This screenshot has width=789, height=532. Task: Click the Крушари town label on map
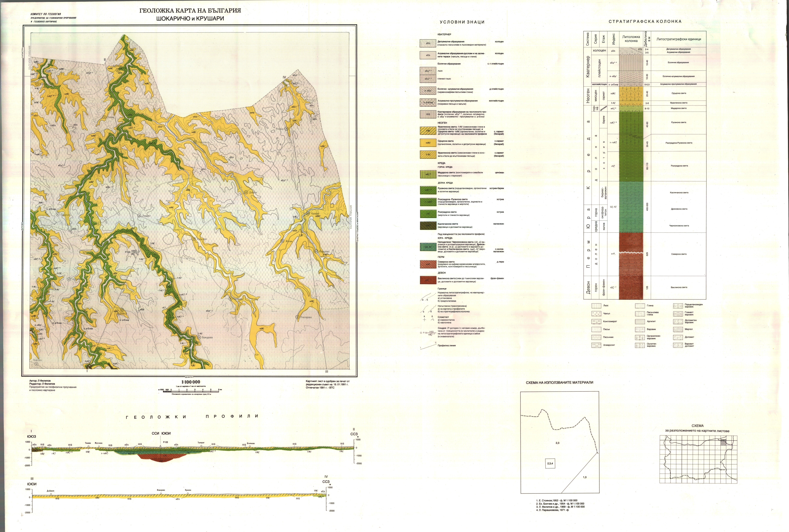pos(202,239)
